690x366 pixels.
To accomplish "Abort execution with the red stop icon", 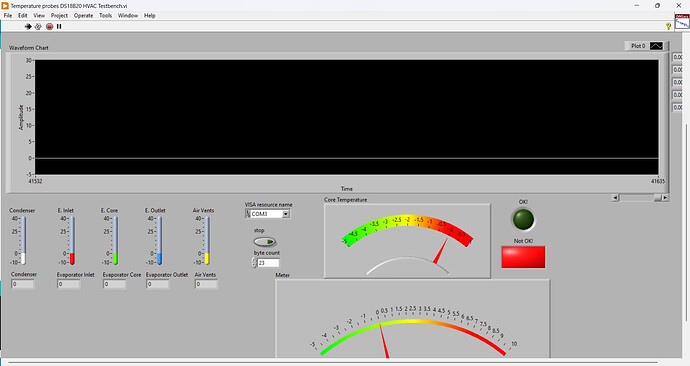I will [49, 26].
